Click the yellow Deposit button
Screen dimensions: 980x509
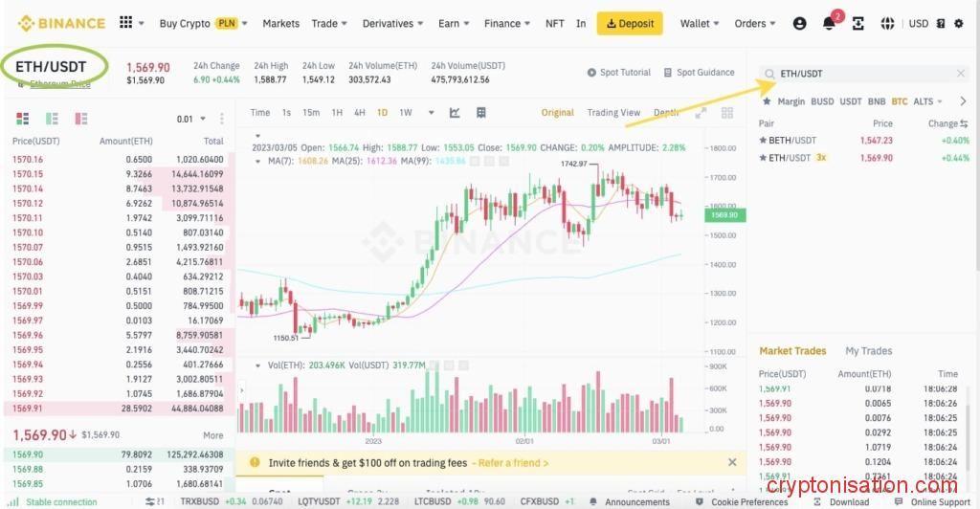(x=629, y=24)
